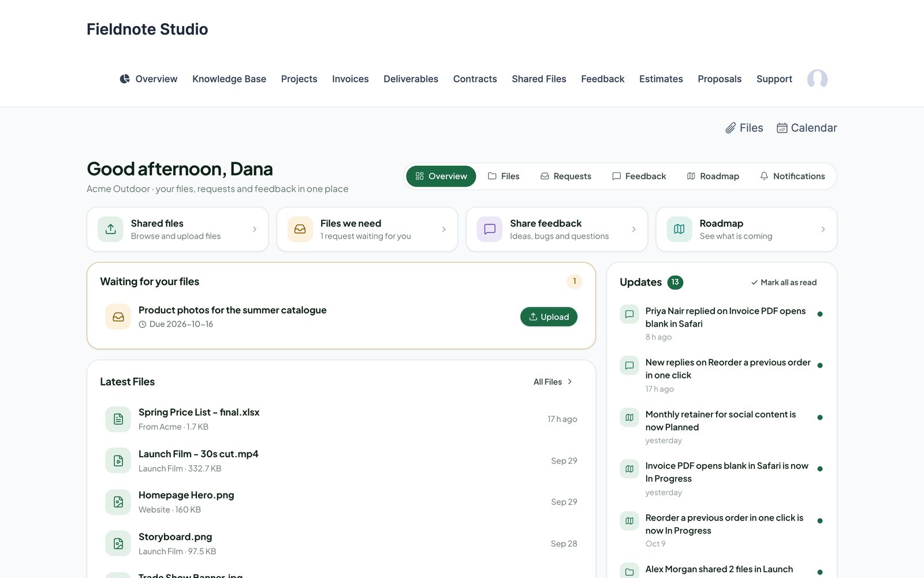The image size is (924, 578).
Task: Click the Fieldnote Studio logo title
Action: pos(147,29)
